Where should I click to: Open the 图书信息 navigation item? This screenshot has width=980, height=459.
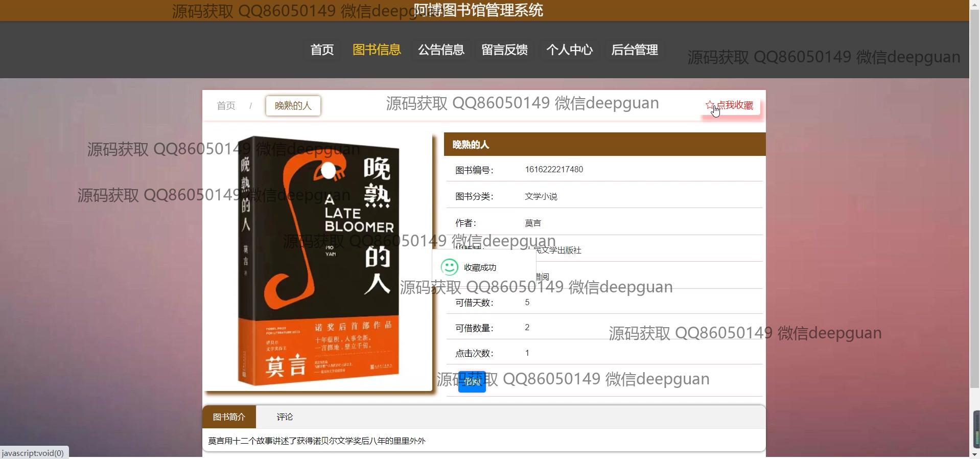[377, 50]
